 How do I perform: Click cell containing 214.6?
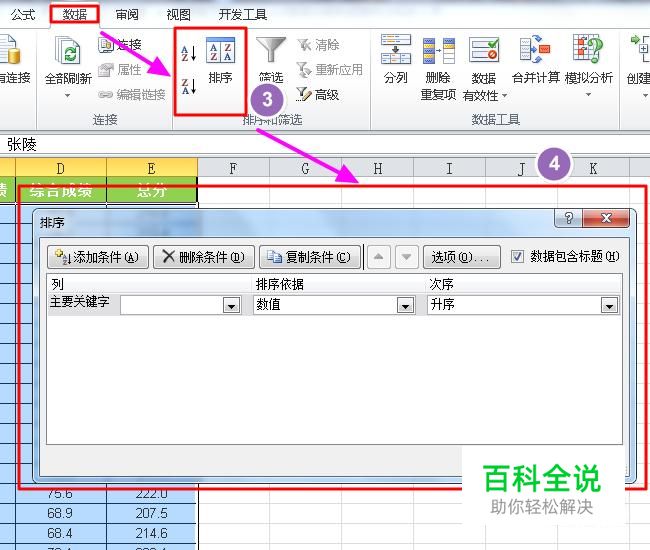152,533
